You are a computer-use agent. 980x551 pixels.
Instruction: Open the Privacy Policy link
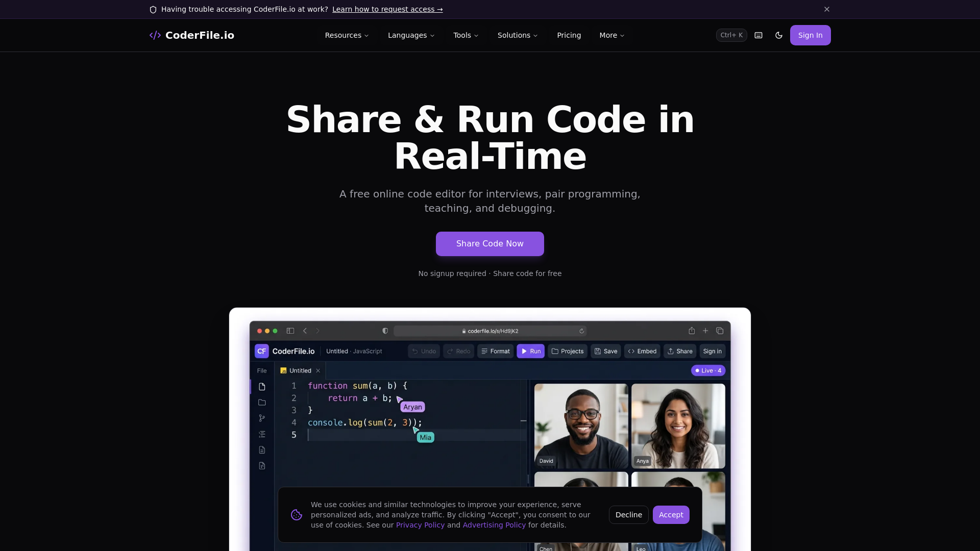tap(420, 525)
